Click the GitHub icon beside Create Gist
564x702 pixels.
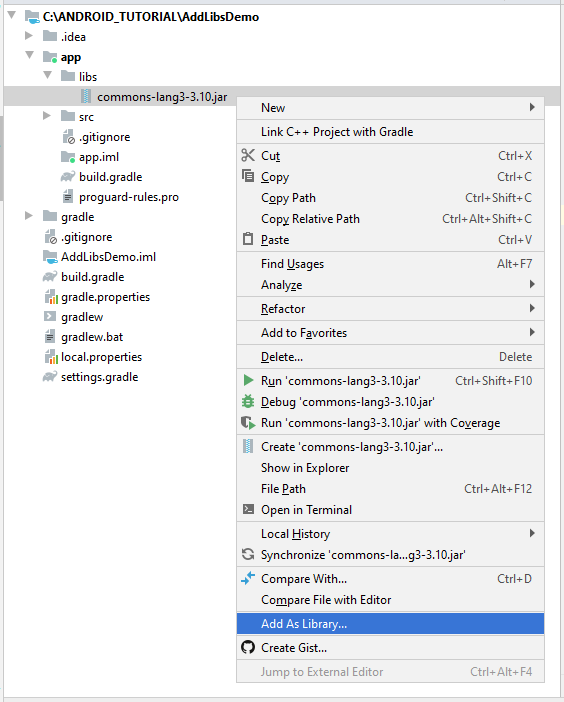coord(248,647)
